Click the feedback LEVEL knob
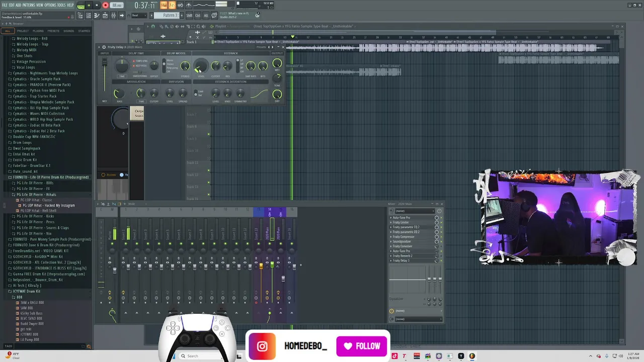The height and width of the screenshot is (362, 644). [x=200, y=66]
